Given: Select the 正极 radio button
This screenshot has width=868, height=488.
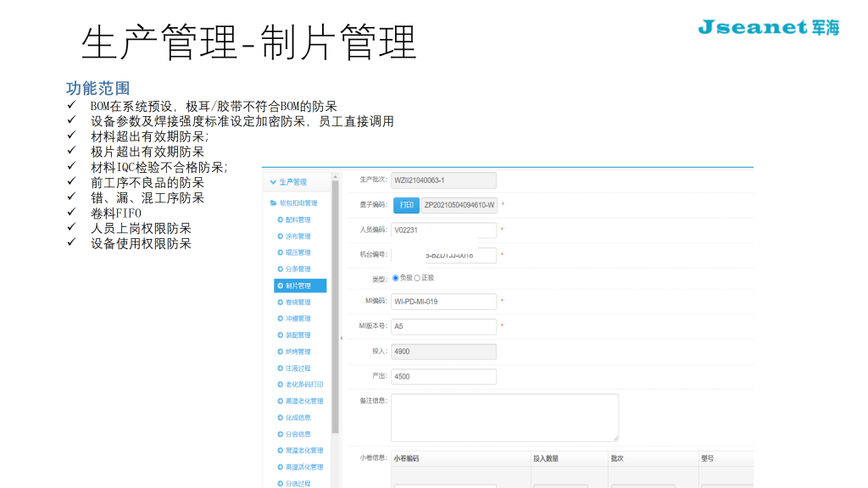Looking at the screenshot, I should coord(417,278).
